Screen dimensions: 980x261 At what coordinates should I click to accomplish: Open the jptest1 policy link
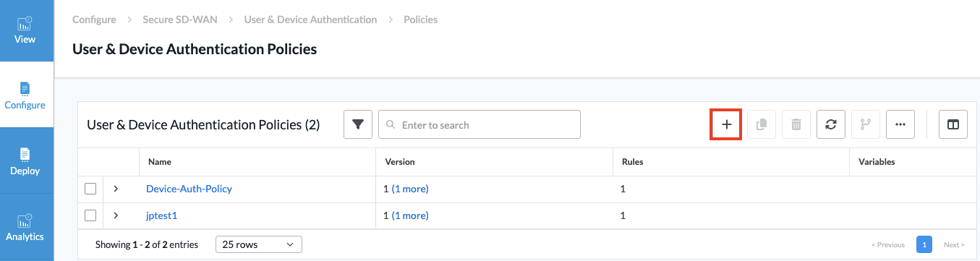[x=161, y=215]
